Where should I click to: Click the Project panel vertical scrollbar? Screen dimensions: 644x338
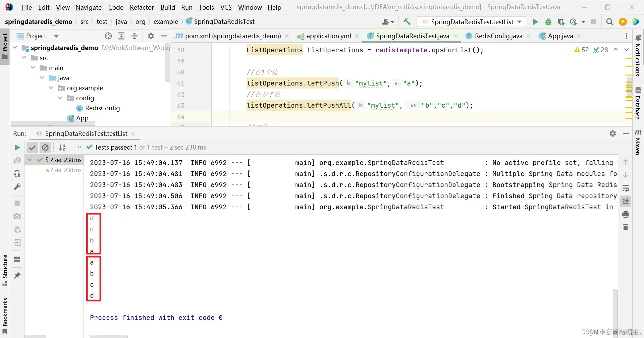(168, 62)
